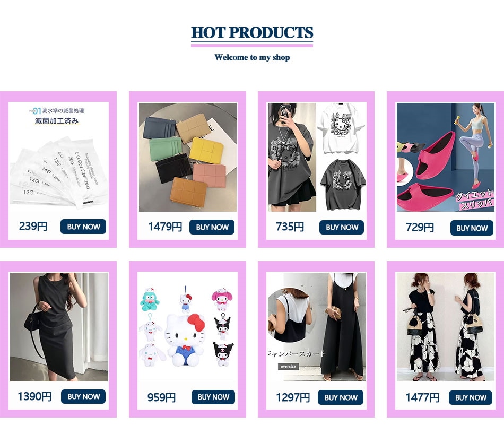Click the 959円 price label
The image size is (504, 434).
[161, 398]
